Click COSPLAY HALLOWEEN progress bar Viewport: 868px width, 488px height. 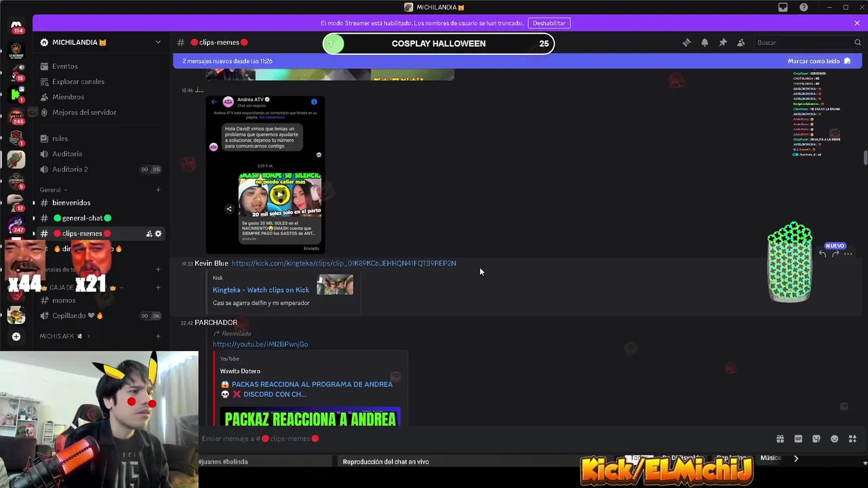pyautogui.click(x=439, y=43)
